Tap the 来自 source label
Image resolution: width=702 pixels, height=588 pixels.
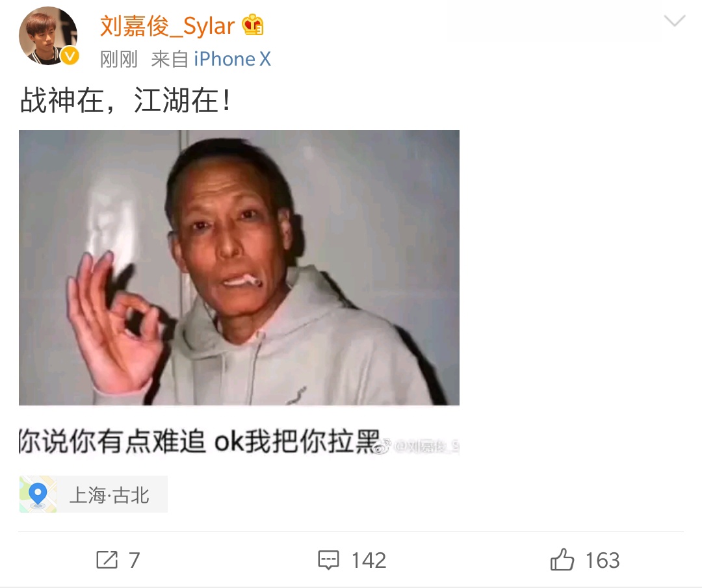point(170,59)
